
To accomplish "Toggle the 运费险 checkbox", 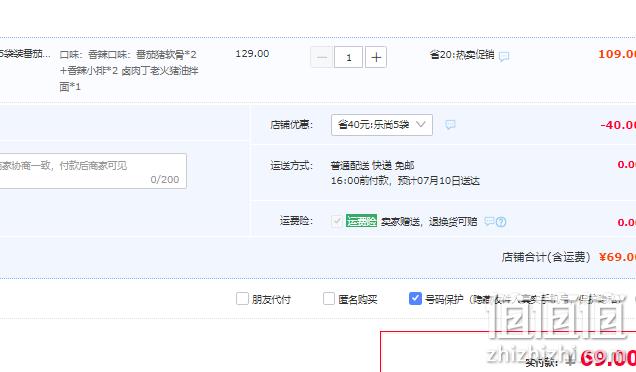I will tap(336, 221).
